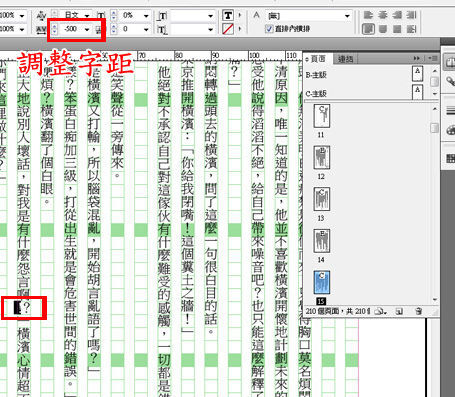Click the stepper arrows beside the 0% field
Screen dimensions: 455x397
coord(114,15)
